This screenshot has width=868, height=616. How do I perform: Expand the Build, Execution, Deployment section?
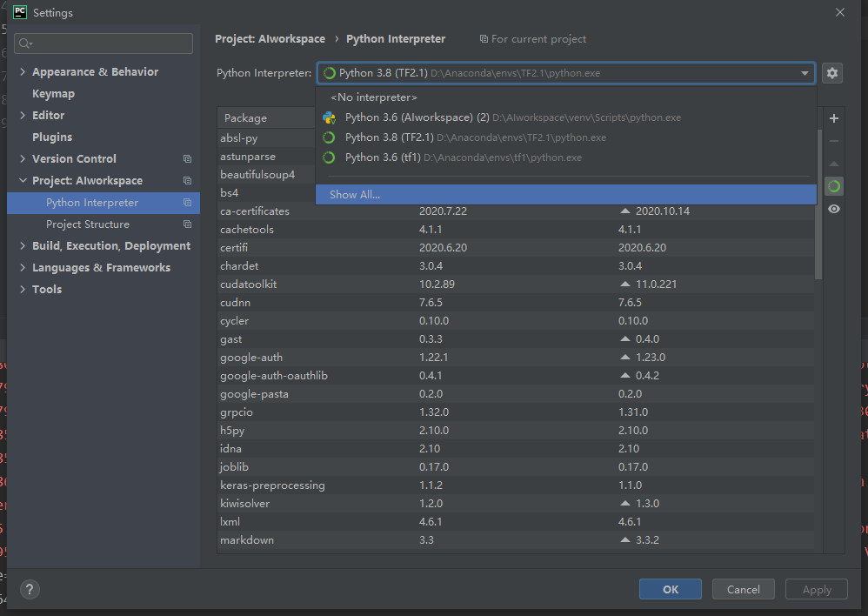(x=23, y=246)
